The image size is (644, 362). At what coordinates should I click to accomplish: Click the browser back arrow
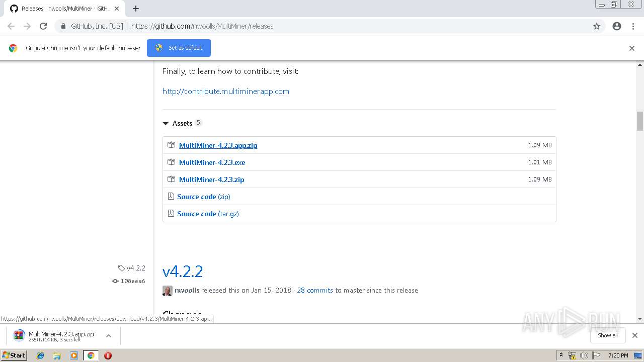tap(11, 26)
